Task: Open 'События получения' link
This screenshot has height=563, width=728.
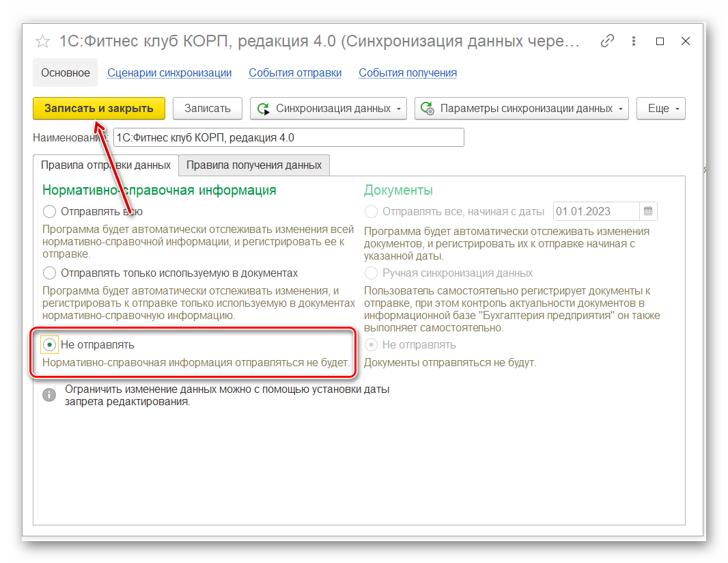Action: click(408, 73)
